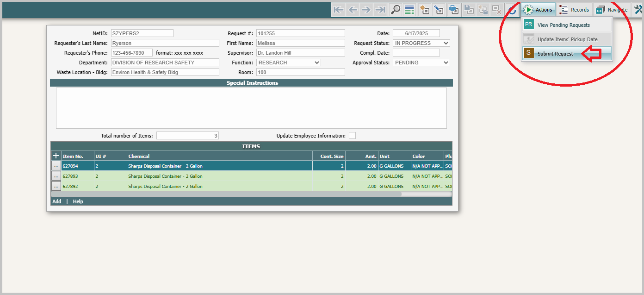Go to next record arrow icon
This screenshot has width=644, height=295.
click(366, 10)
